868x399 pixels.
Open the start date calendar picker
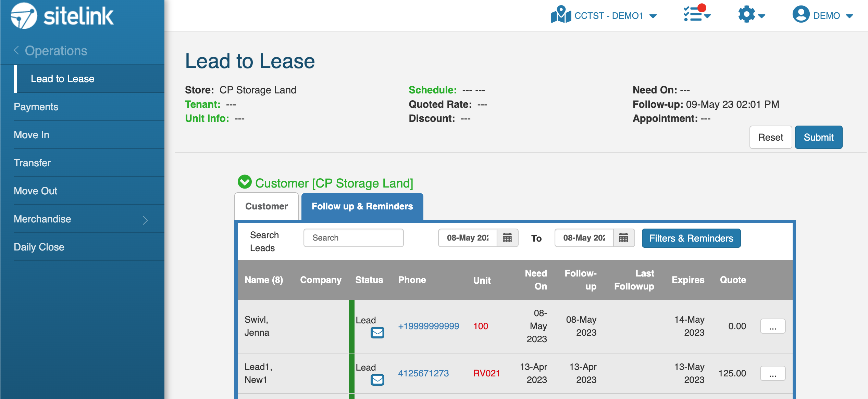(507, 238)
